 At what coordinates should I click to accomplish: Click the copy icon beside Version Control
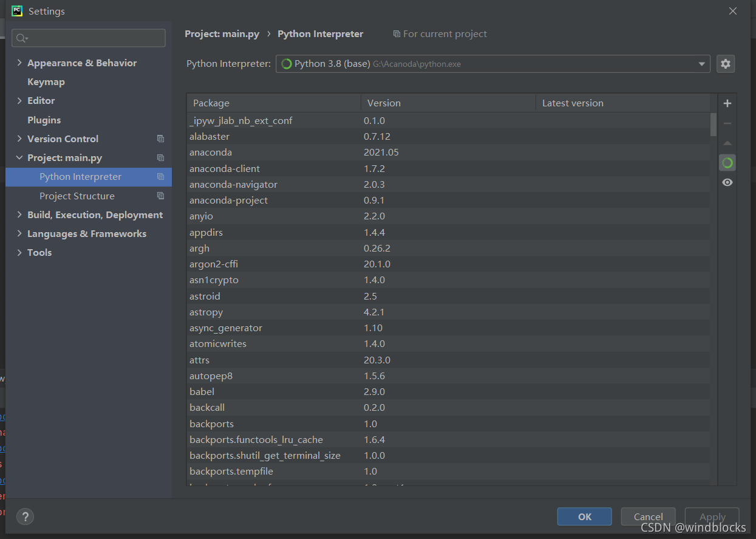160,139
